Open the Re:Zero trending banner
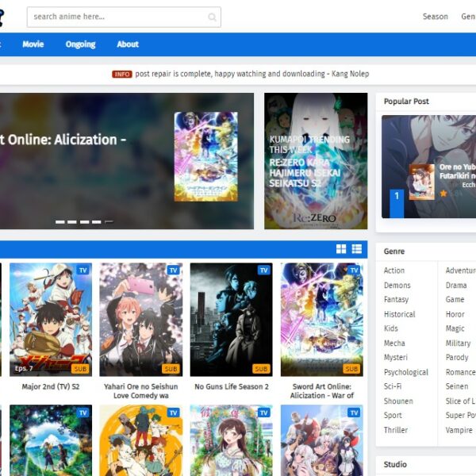476x476 pixels. pos(316,161)
